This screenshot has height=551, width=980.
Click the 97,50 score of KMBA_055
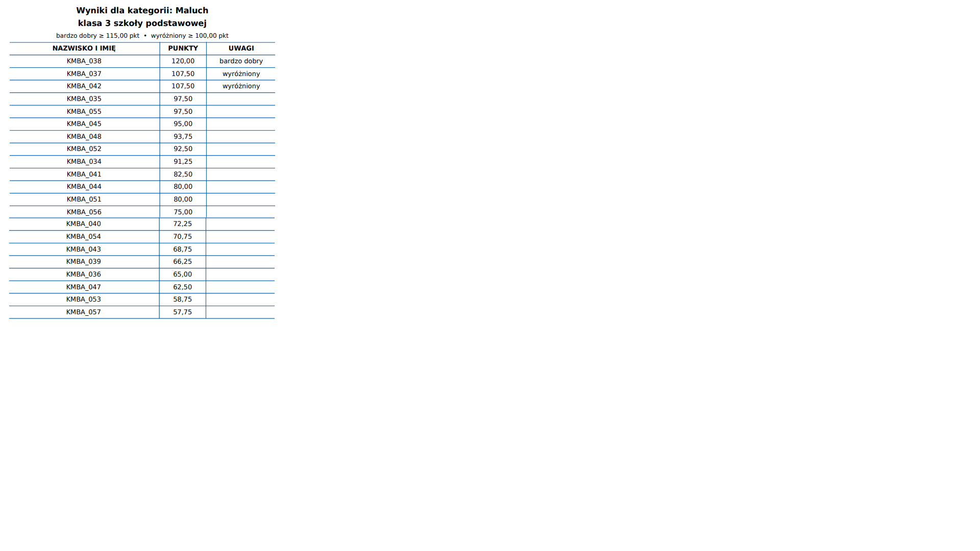pos(183,112)
